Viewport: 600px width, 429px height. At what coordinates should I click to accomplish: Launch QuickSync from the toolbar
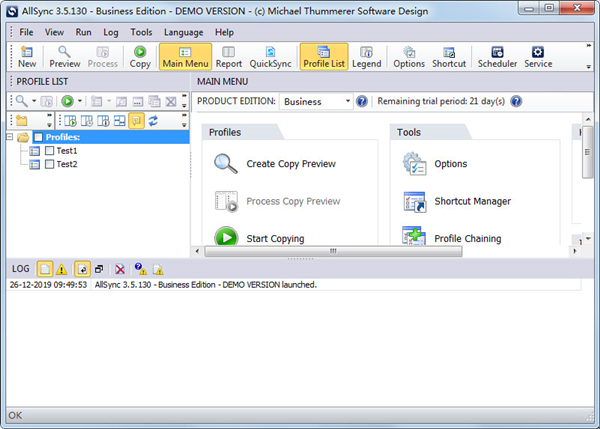270,56
